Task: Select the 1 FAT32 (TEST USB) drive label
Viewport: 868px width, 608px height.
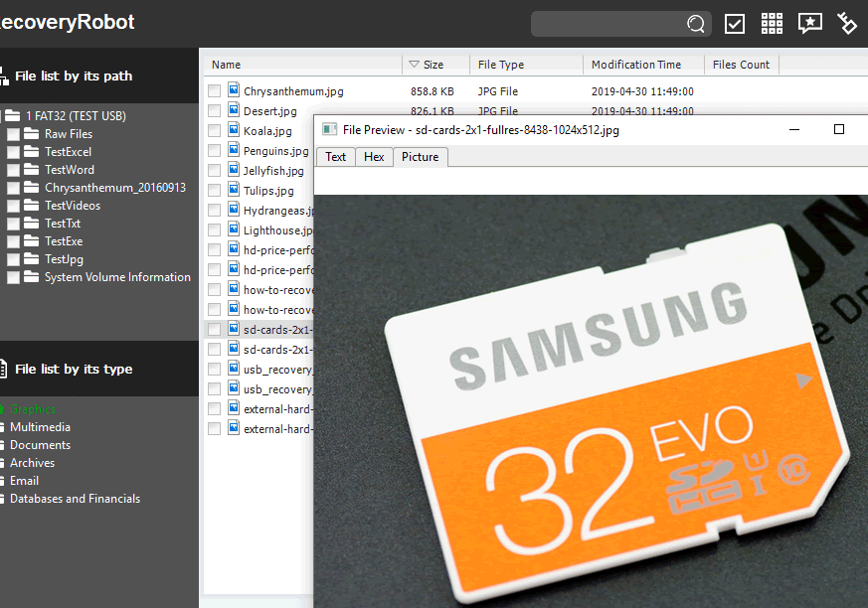Action: pos(76,115)
